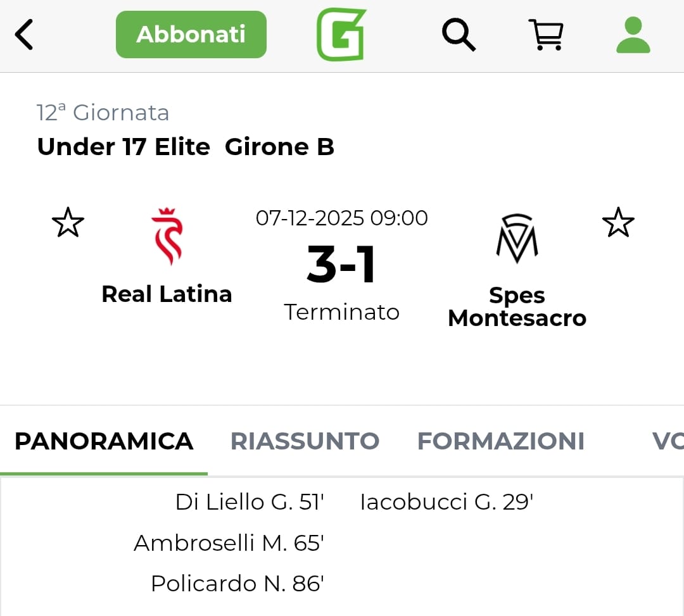684x616 pixels.
Task: Click the Real Latina team crest
Action: 167,236
